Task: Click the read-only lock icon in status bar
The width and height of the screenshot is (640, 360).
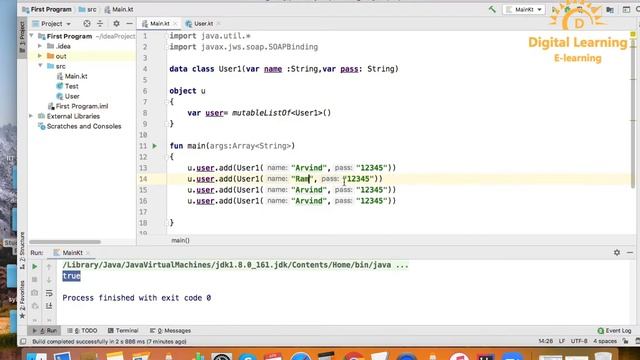Action: click(x=626, y=341)
